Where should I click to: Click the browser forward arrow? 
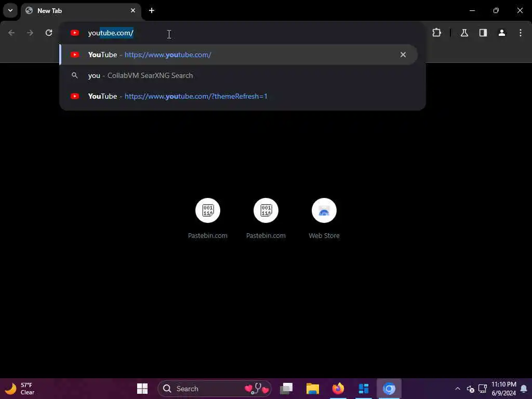[30, 33]
